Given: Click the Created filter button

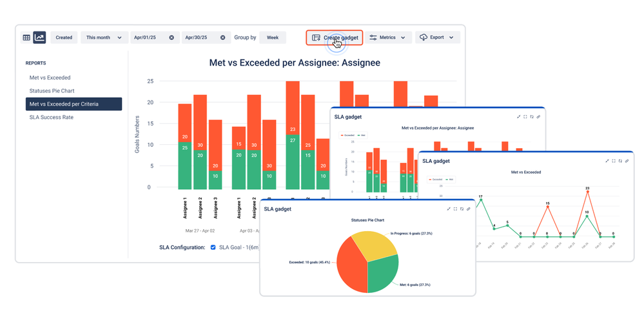Looking at the screenshot, I should tap(64, 37).
